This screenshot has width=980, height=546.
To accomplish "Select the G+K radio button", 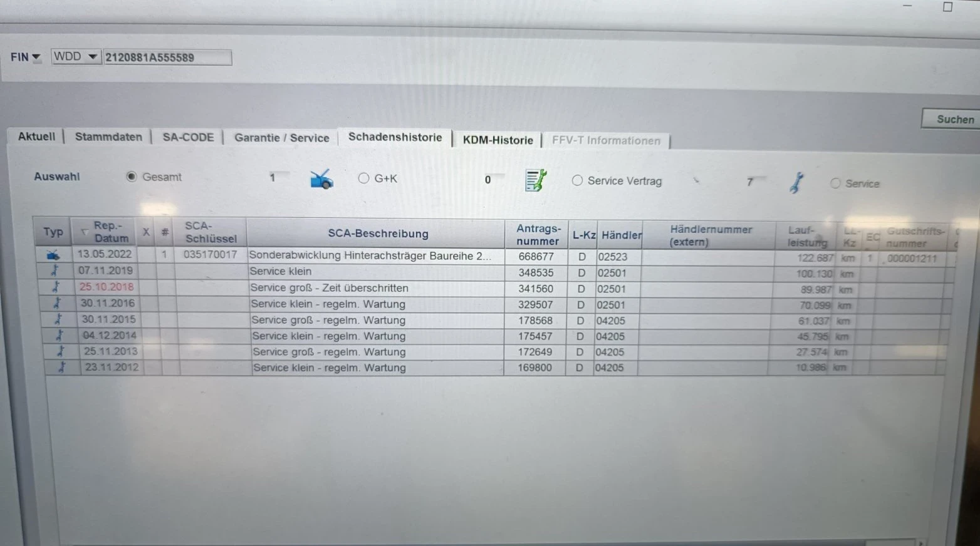I will click(363, 178).
